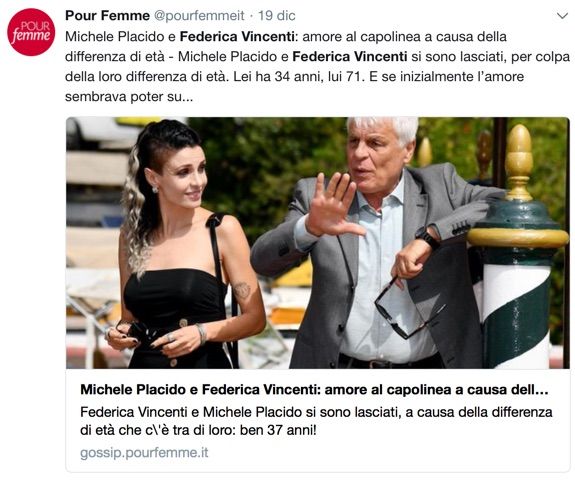
Task: Click the sentence 'Lei ha 34 anni, lui 71'
Action: click(x=299, y=77)
